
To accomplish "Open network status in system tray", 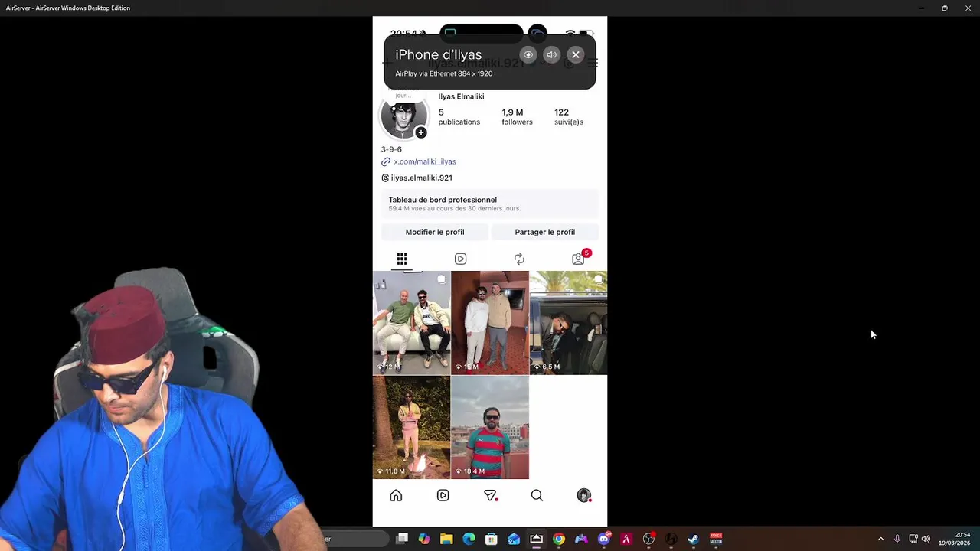I will pyautogui.click(x=913, y=539).
